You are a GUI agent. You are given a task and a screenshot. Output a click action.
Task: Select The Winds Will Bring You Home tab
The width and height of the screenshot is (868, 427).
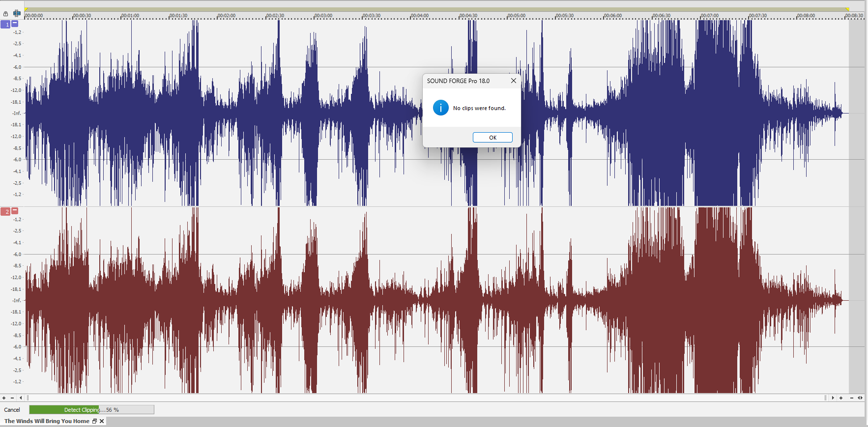[x=47, y=421]
